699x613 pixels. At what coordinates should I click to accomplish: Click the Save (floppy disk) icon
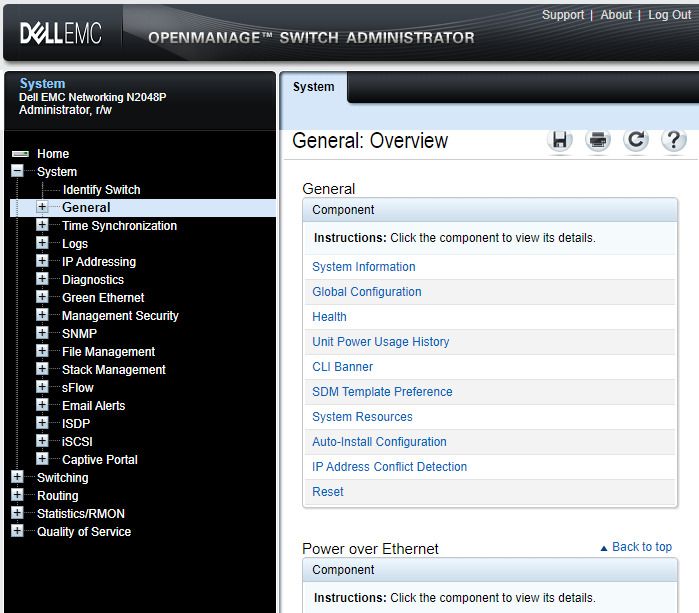coord(560,140)
